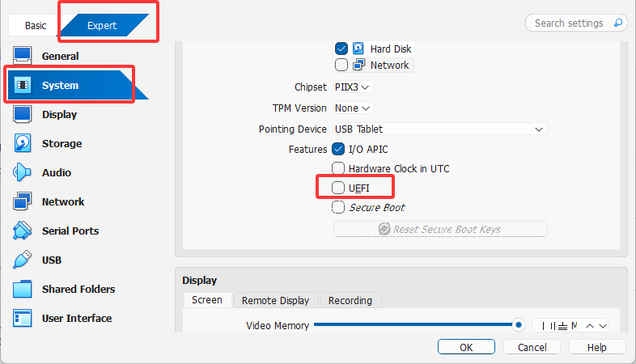Select the Audio speaker icon

coord(22,172)
